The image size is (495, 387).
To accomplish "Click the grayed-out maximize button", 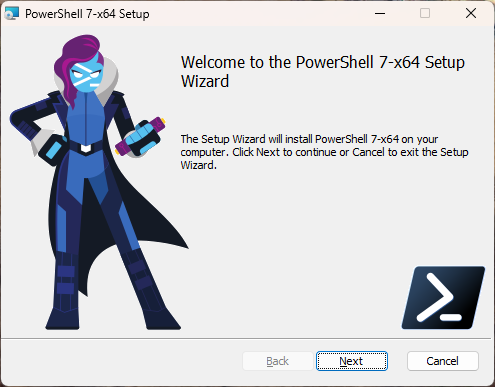I will [425, 14].
